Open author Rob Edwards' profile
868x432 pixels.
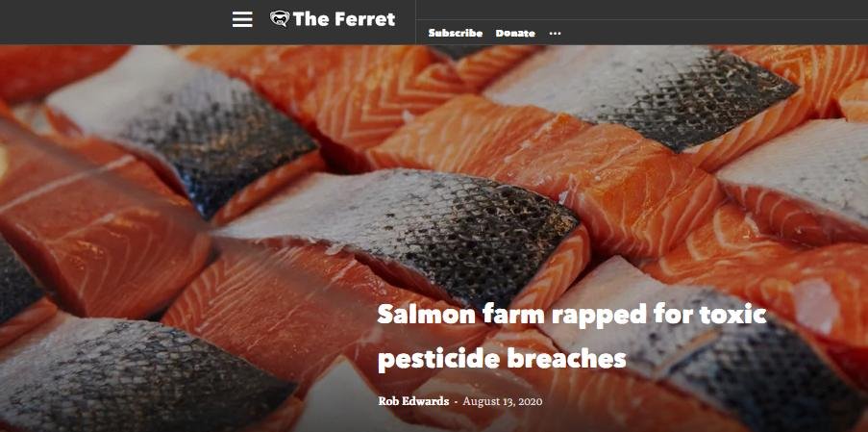pos(413,401)
